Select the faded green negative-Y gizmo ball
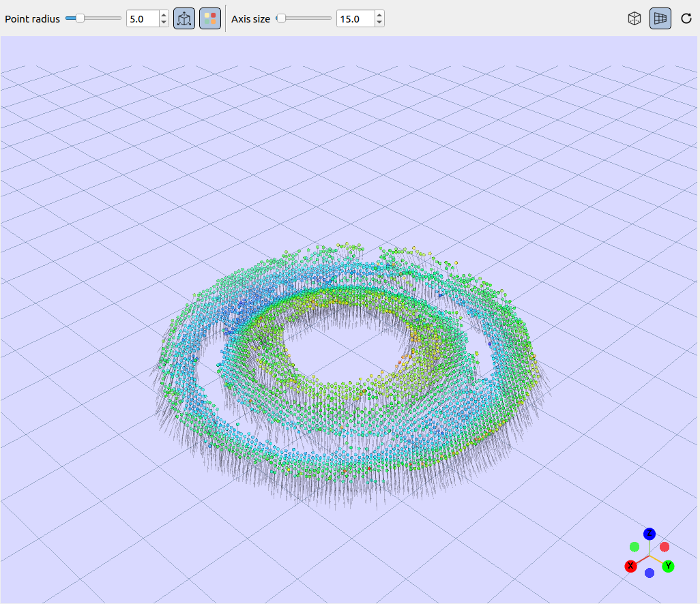The width and height of the screenshot is (700, 604). pos(635,547)
